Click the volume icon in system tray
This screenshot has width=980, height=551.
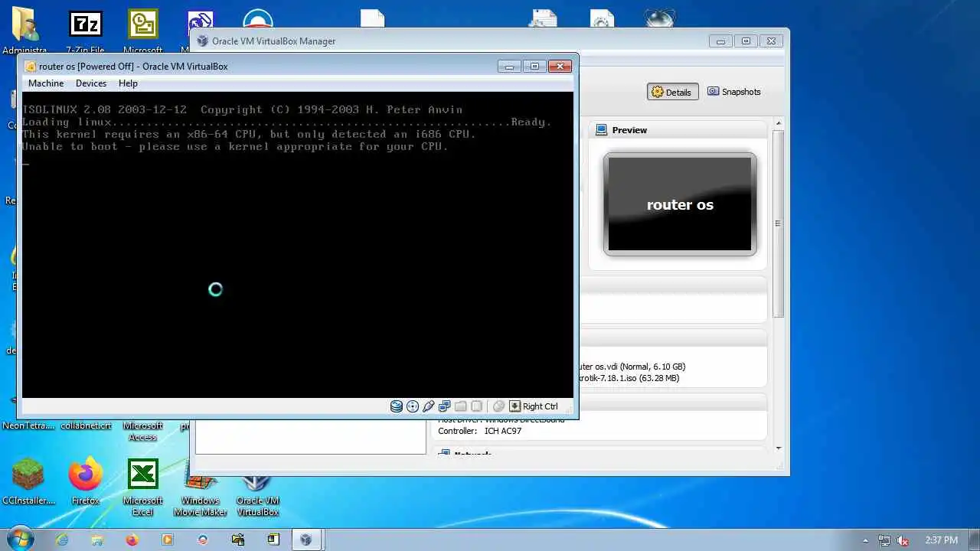coord(903,540)
